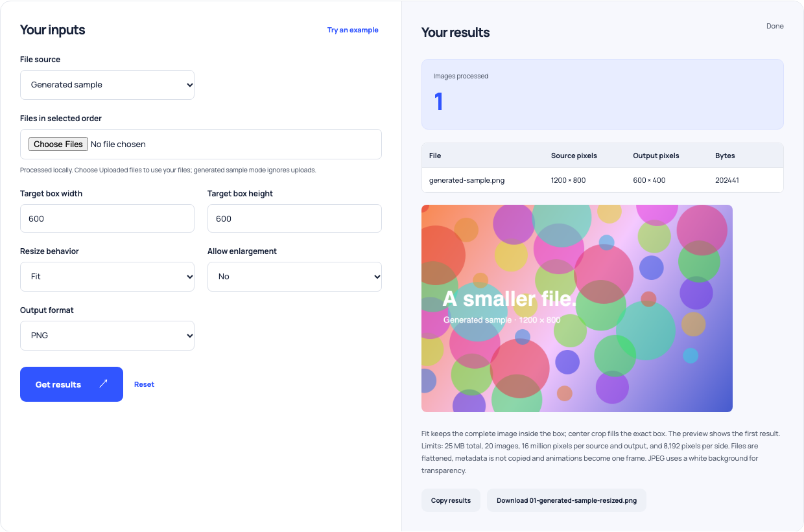The width and height of the screenshot is (804, 532).
Task: Click the Images processed label
Action: tap(461, 76)
